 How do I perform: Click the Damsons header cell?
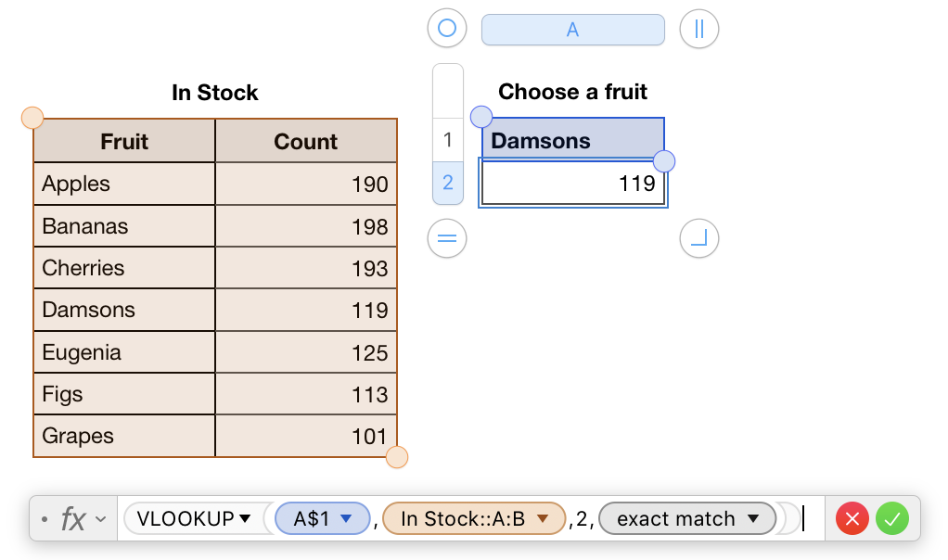[572, 141]
